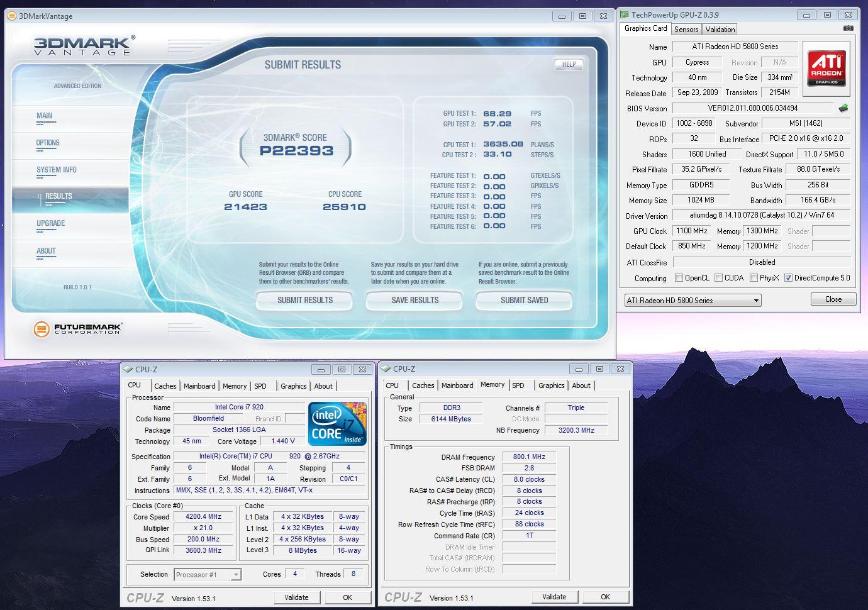
Task: Click the ATI Radeon logo in GPU-Z
Action: click(826, 69)
